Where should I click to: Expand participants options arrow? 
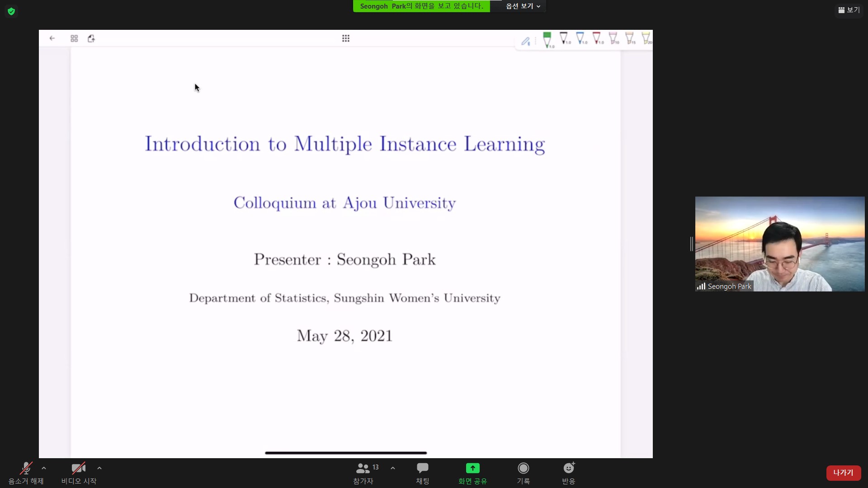point(393,468)
